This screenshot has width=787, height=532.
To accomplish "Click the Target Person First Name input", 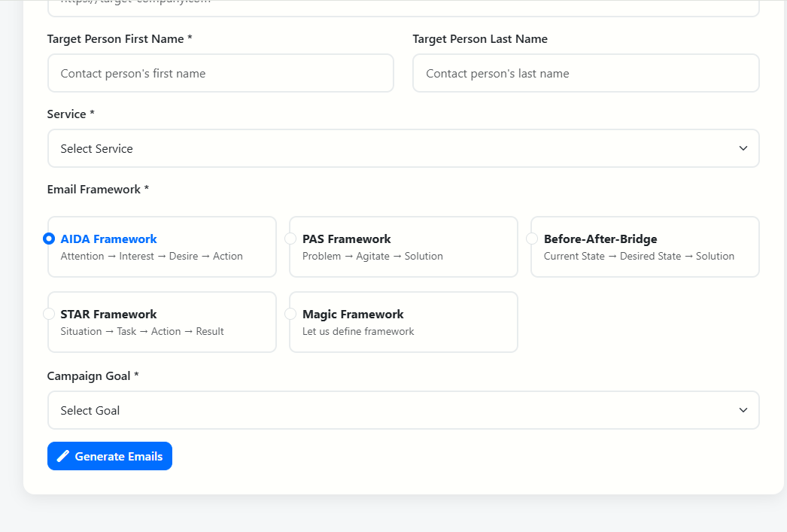I will [220, 73].
